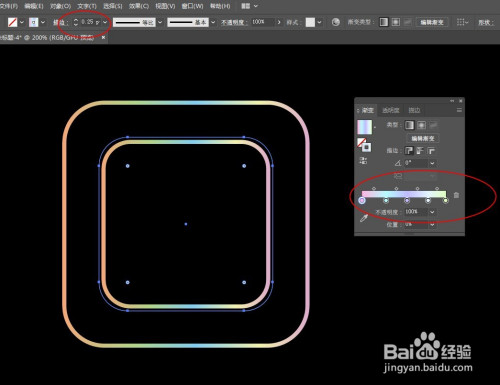This screenshot has height=385, width=500.
Task: Open gradient presets arrow beside preview swatch
Action: [375, 127]
